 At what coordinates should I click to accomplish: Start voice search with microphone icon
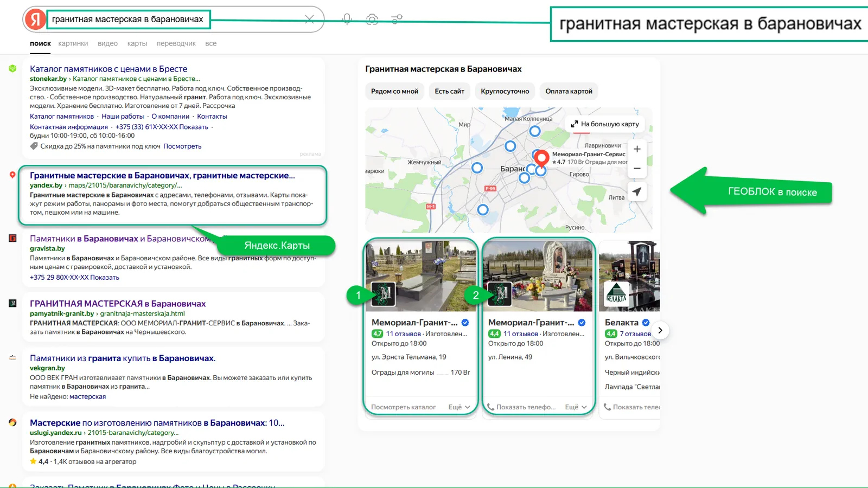point(347,20)
